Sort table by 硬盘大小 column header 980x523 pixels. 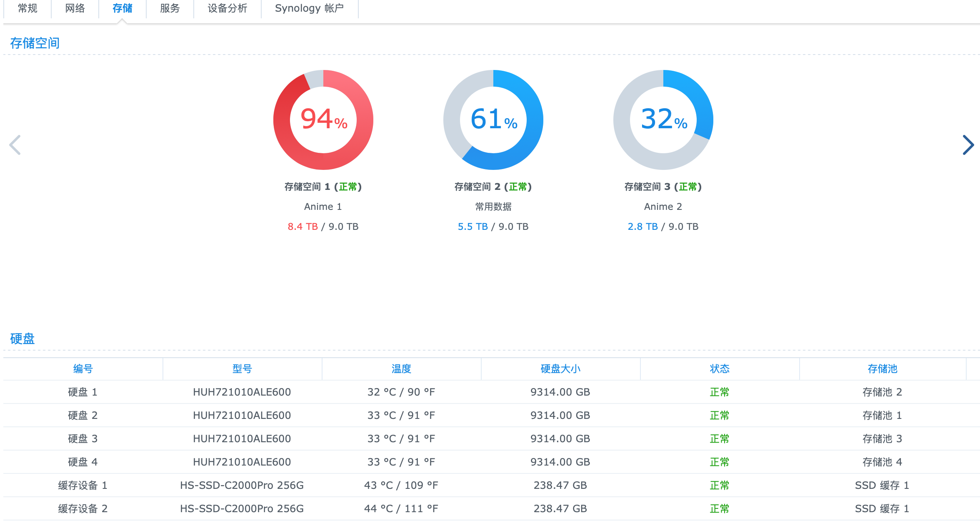coord(560,369)
